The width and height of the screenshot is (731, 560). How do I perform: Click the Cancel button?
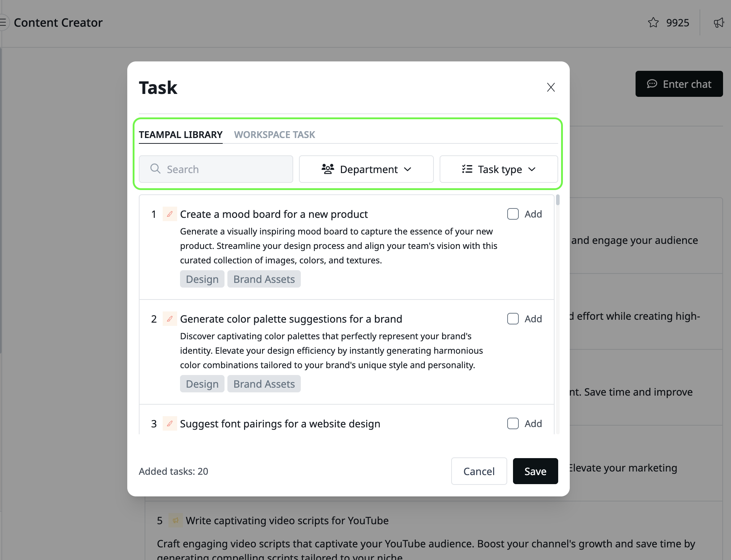tap(479, 471)
